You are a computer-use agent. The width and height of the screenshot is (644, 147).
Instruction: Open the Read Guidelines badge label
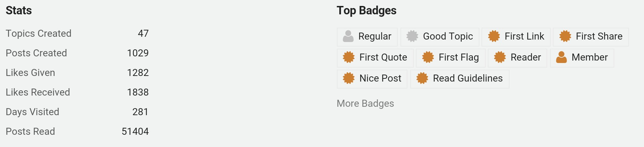pyautogui.click(x=468, y=78)
